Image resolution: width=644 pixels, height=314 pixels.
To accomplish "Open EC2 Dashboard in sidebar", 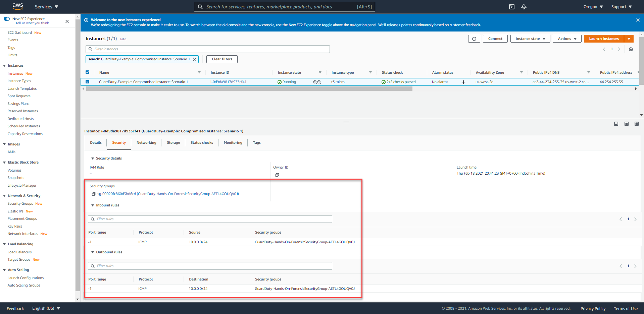I will click(x=19, y=33).
